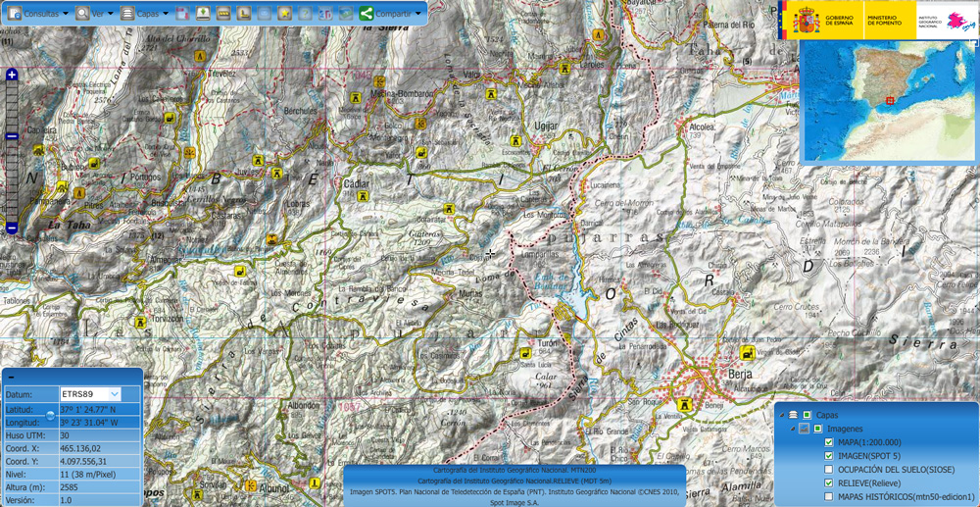
Task: Collapse the Capas tree node
Action: click(x=782, y=415)
